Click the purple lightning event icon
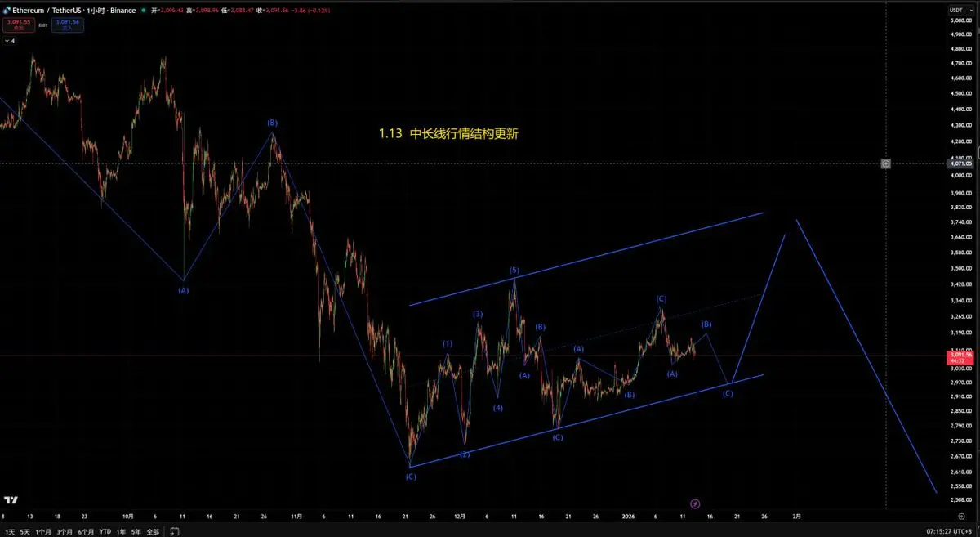 point(695,503)
